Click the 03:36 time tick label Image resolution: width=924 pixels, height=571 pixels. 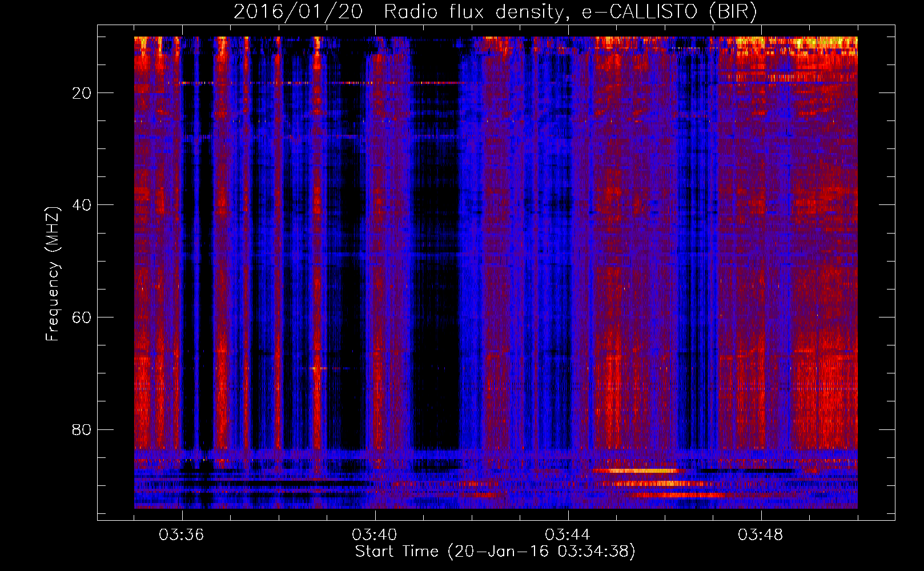182,535
